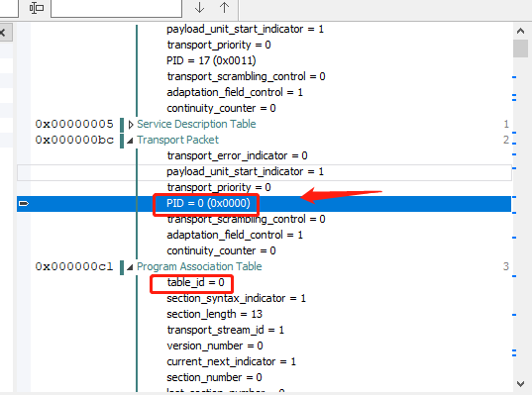The width and height of the screenshot is (532, 395).
Task: Select the table_id = 0 field
Action: pyautogui.click(x=195, y=282)
